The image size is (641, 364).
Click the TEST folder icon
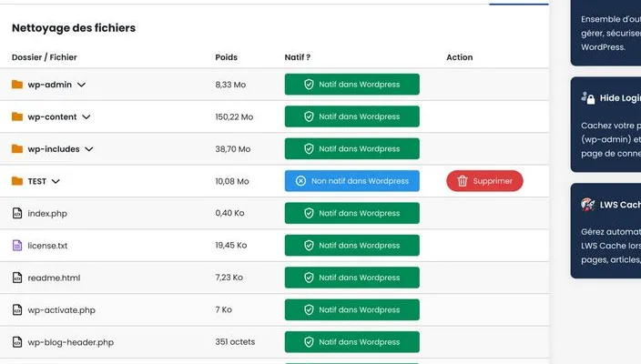[16, 181]
